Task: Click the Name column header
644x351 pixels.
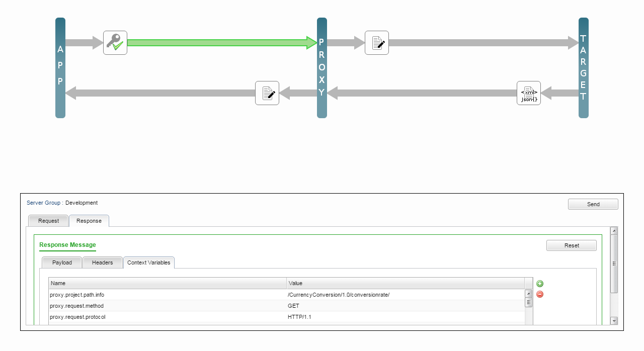Action: pos(167,283)
